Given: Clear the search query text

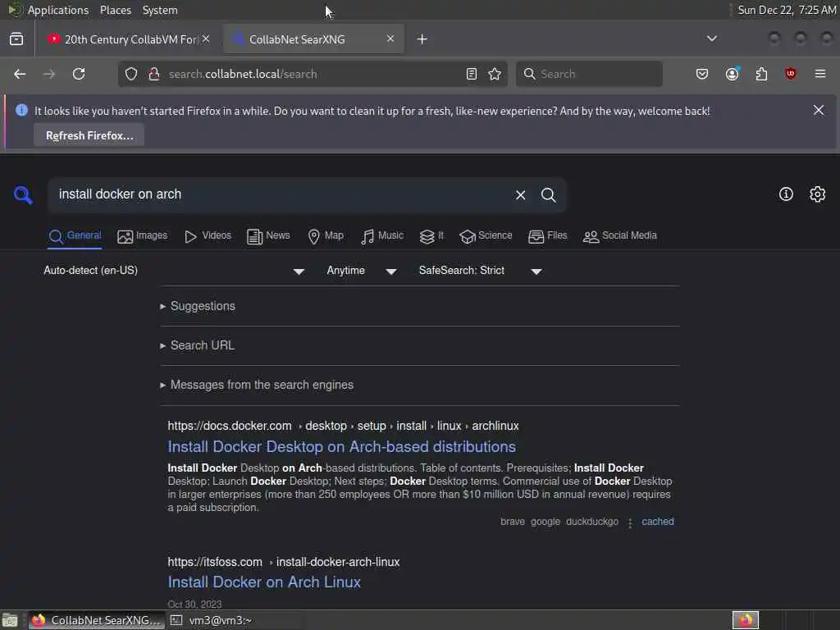Looking at the screenshot, I should [520, 195].
